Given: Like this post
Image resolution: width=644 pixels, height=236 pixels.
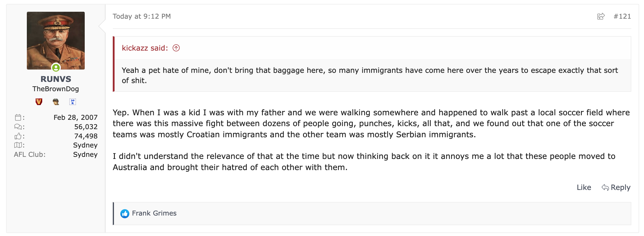Looking at the screenshot, I should pos(584,187).
